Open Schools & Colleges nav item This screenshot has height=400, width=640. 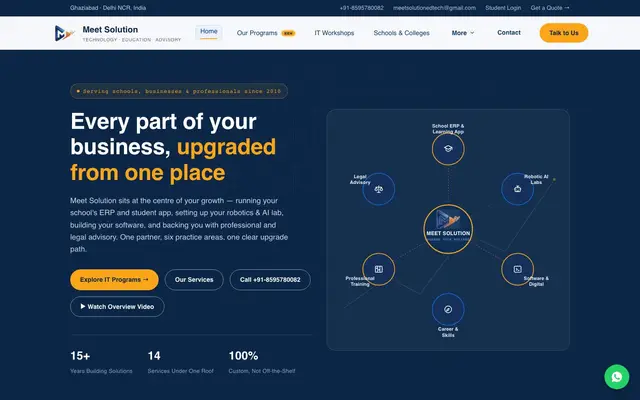coord(401,33)
